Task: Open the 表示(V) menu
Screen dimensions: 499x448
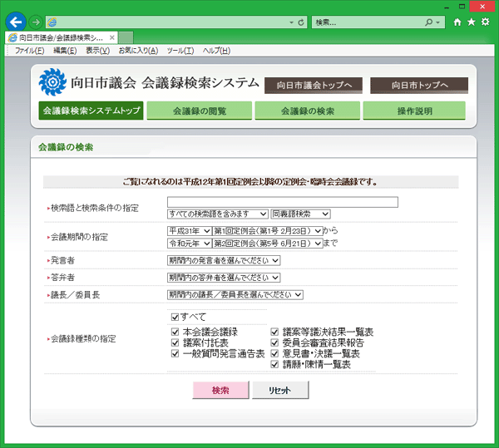Action: click(97, 51)
